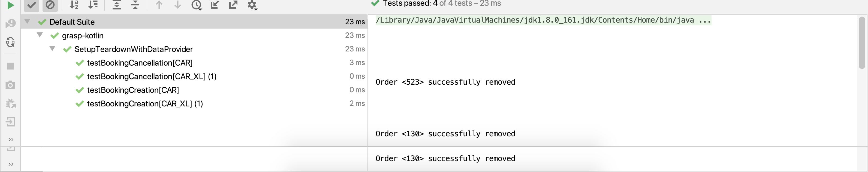Run the tests with green play icon

pos(10,5)
